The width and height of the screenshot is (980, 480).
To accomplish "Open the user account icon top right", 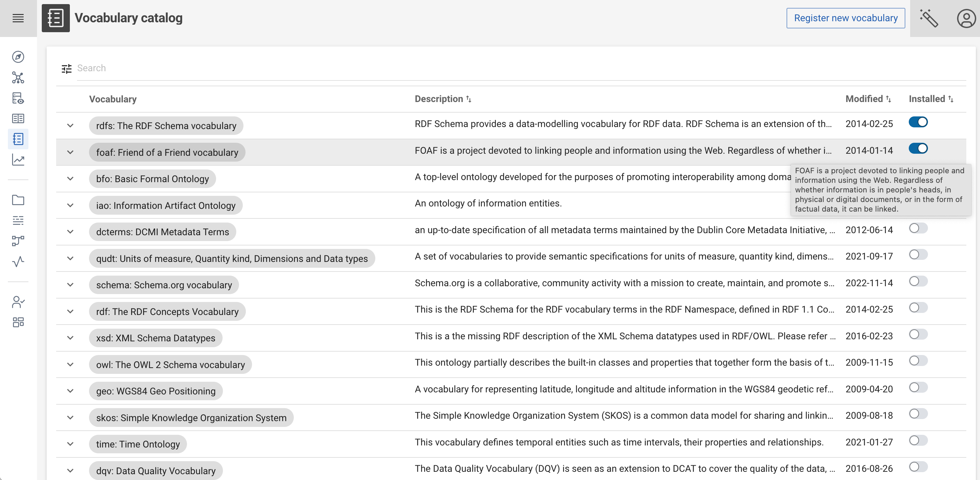I will [x=966, y=18].
